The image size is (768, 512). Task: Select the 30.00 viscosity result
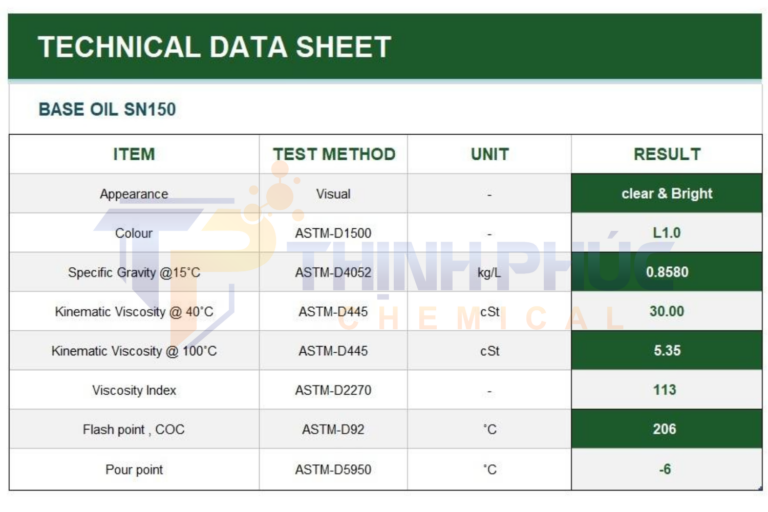click(667, 311)
